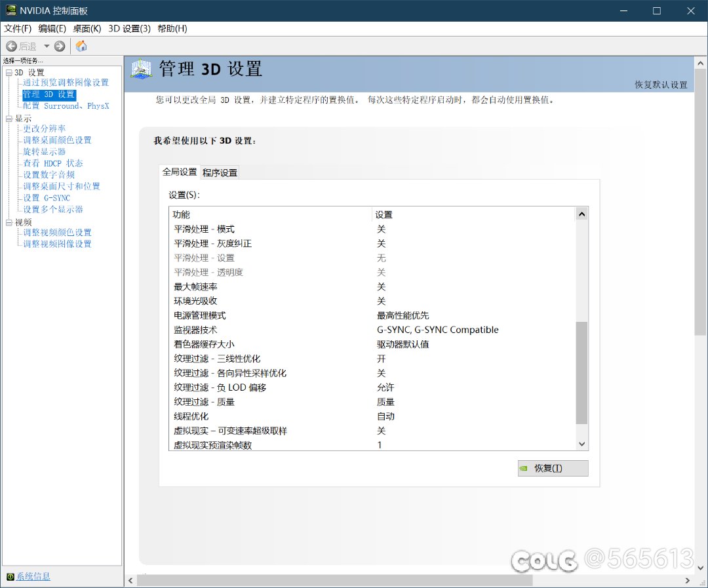Maximize the NVIDIA 控制面板 window
The height and width of the screenshot is (588, 708).
[657, 10]
